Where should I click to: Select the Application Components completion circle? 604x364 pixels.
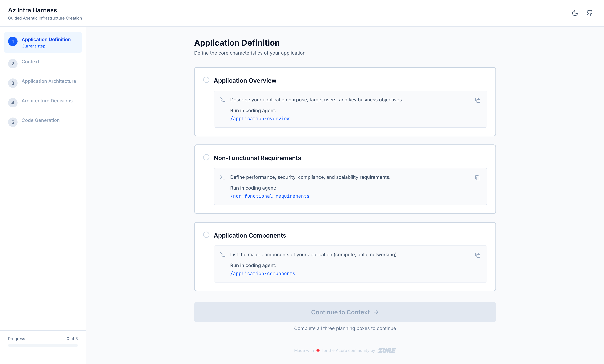[206, 235]
